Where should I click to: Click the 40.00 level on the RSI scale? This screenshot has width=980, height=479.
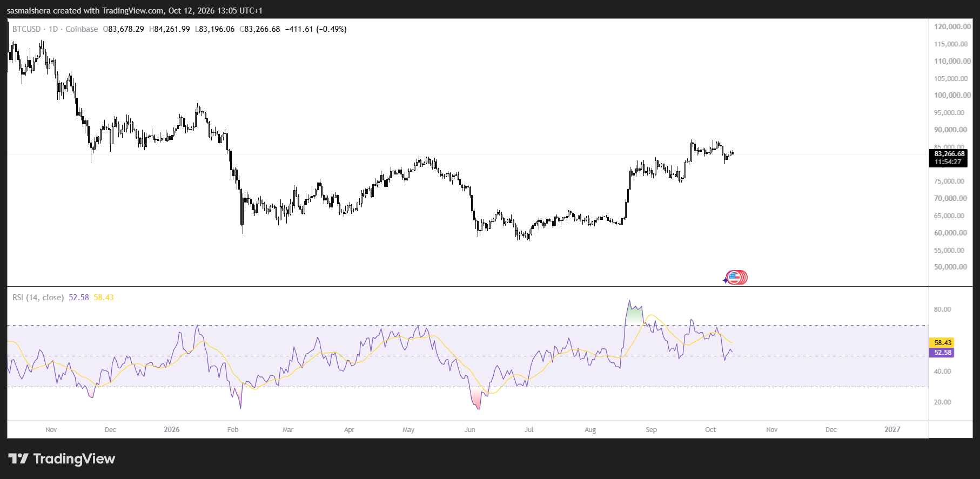(x=943, y=372)
